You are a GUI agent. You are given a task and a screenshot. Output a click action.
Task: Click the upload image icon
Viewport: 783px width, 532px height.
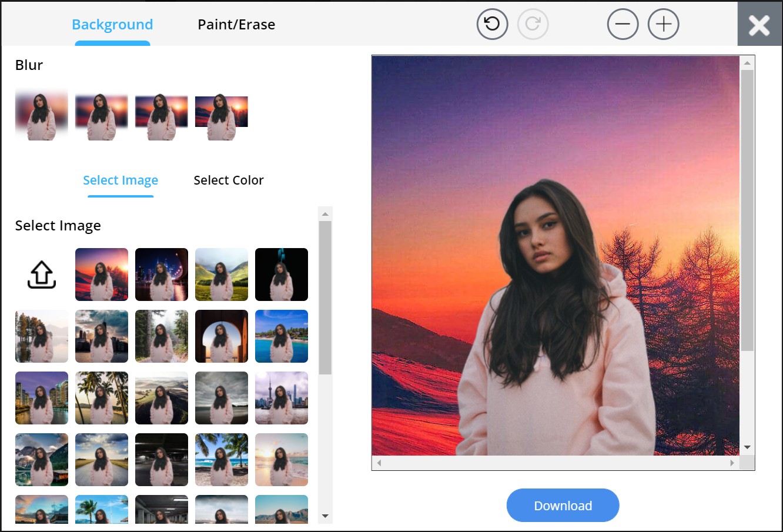[x=42, y=275]
